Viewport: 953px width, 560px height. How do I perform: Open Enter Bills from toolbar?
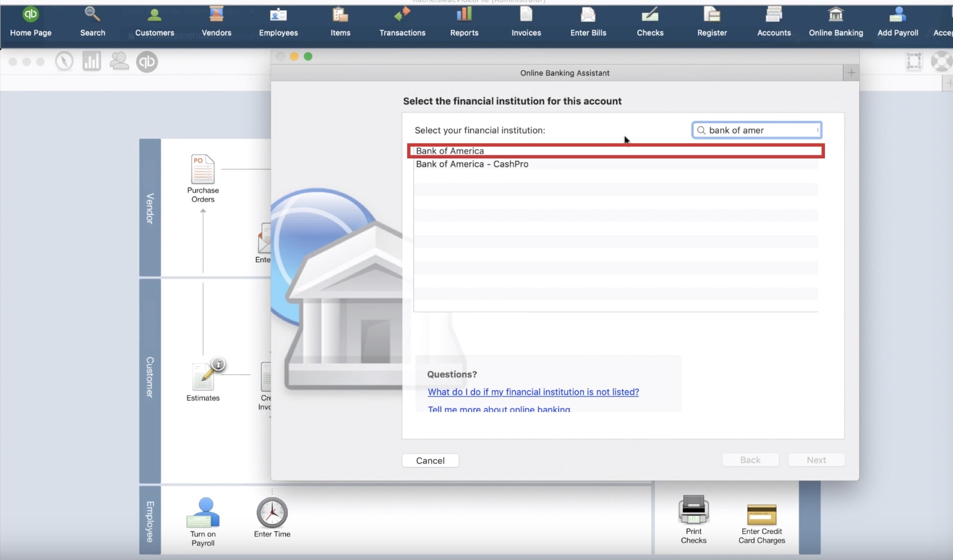pyautogui.click(x=588, y=22)
